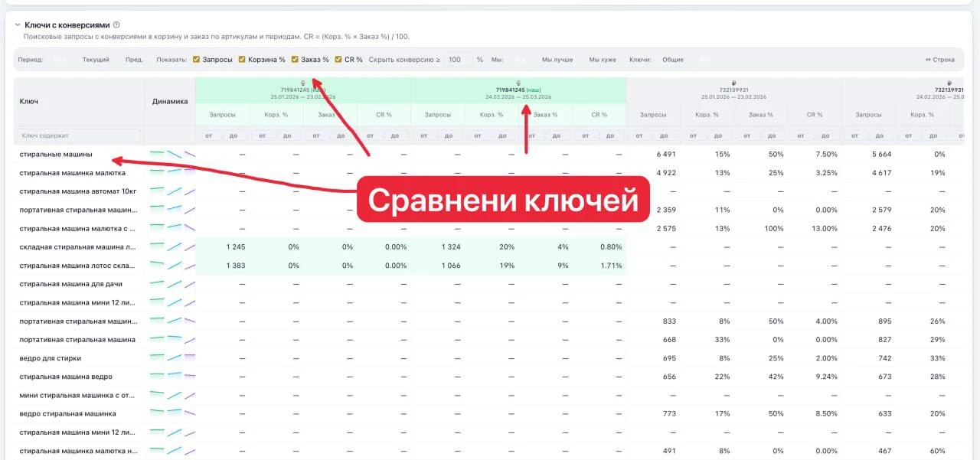This screenshot has height=460, width=980.
Task: Click Заказ % header under 732139931 25.01.2026 period
Action: 761,115
